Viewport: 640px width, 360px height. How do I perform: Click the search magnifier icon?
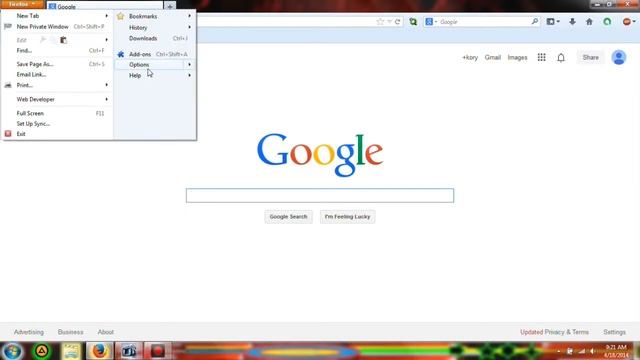pos(535,21)
